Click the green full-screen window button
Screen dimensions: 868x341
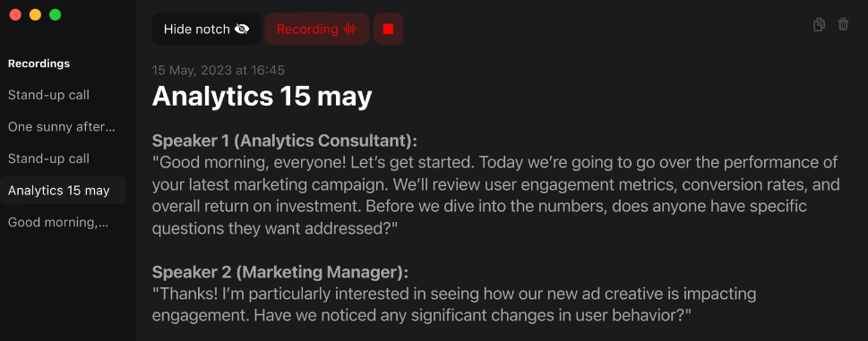tap(55, 15)
